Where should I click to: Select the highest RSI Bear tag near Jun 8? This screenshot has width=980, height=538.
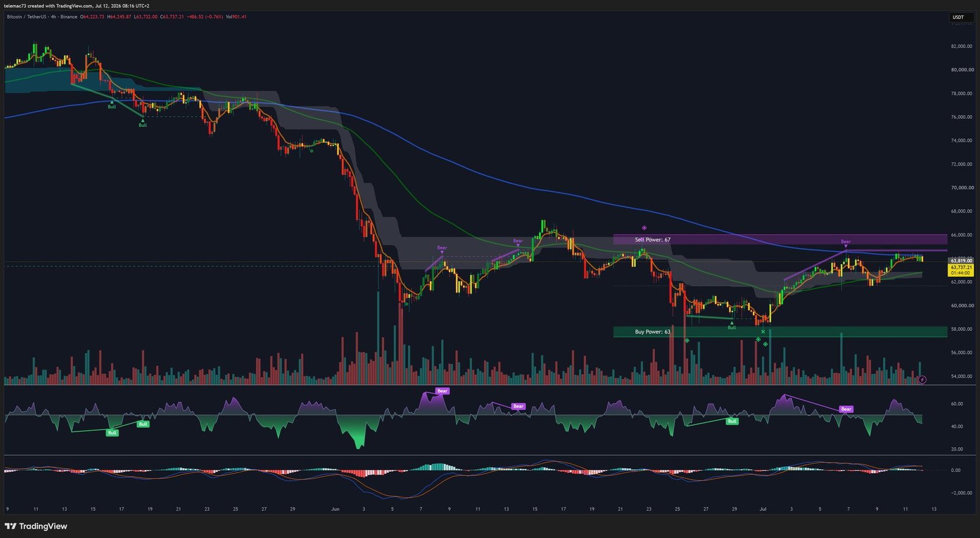pyautogui.click(x=442, y=390)
